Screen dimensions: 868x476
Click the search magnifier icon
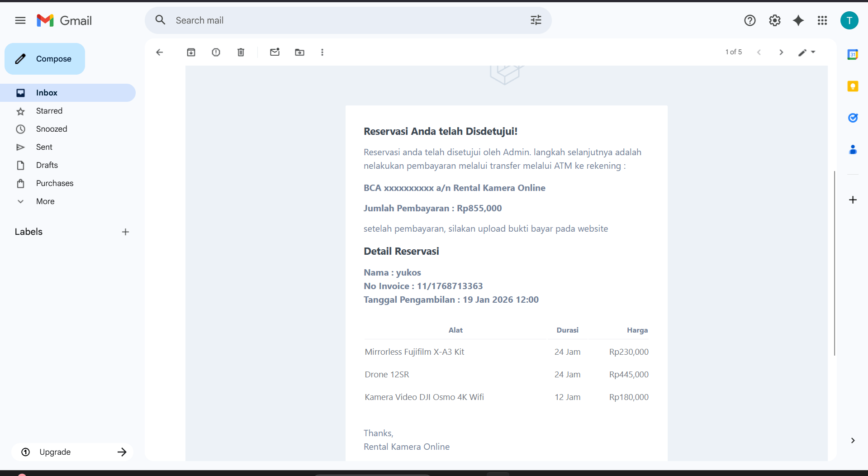tap(160, 20)
